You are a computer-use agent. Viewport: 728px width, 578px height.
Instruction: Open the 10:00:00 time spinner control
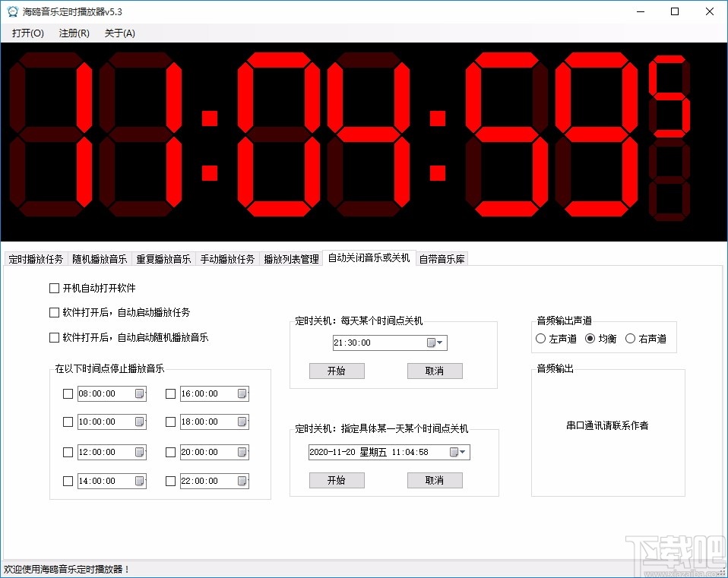click(138, 422)
